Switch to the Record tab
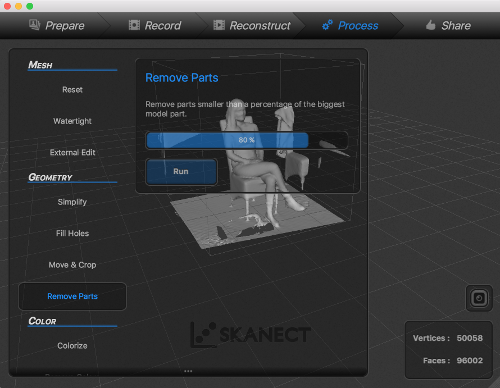This screenshot has width=500, height=388. pos(155,26)
